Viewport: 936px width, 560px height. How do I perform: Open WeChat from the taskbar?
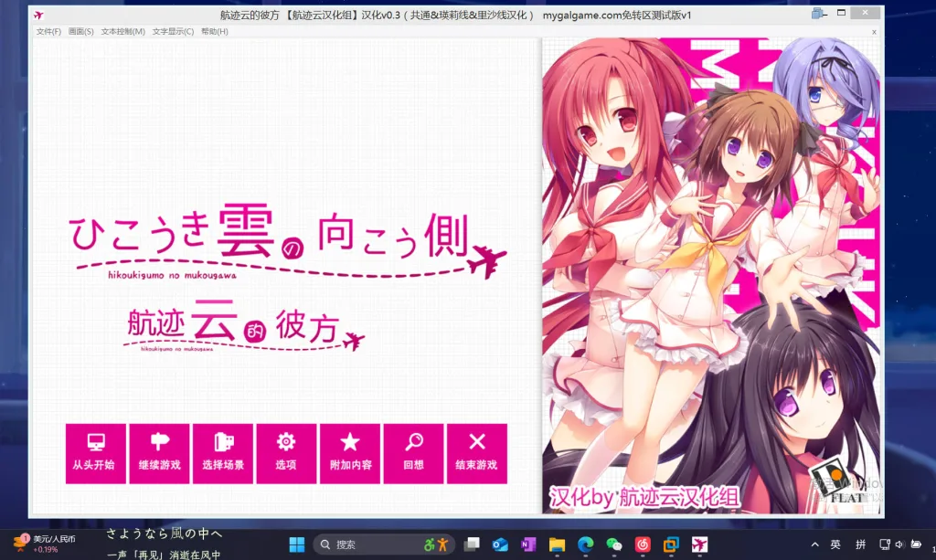tap(614, 544)
